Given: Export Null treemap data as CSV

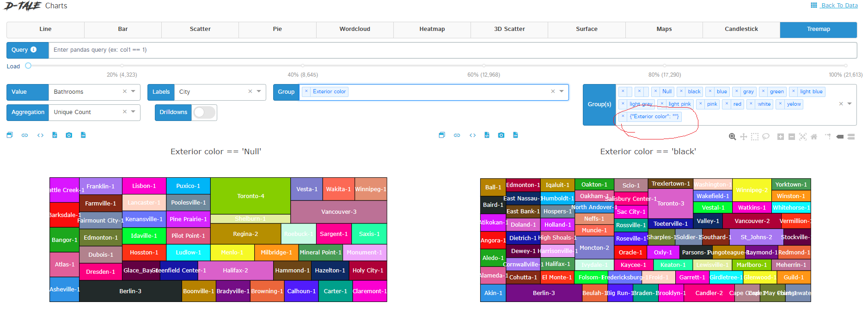Looking at the screenshot, I should tap(83, 135).
